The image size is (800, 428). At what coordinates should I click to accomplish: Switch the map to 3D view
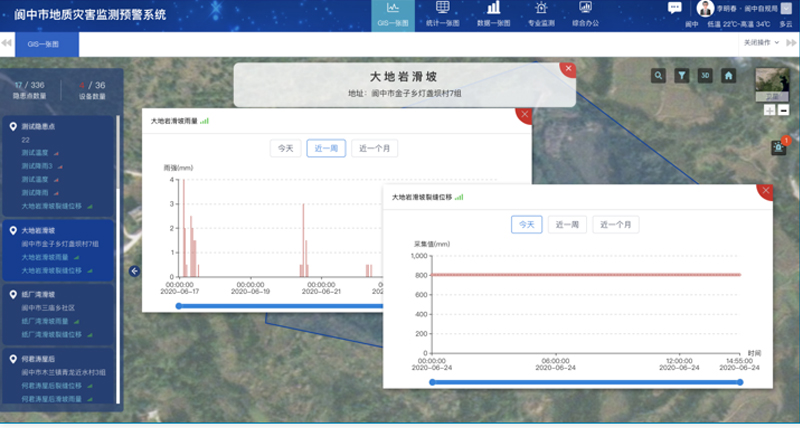point(705,75)
